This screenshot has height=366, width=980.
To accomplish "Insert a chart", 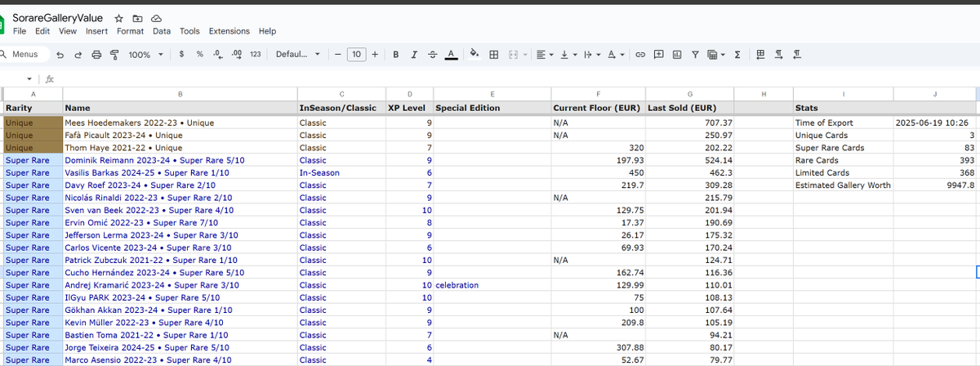I will pyautogui.click(x=677, y=55).
